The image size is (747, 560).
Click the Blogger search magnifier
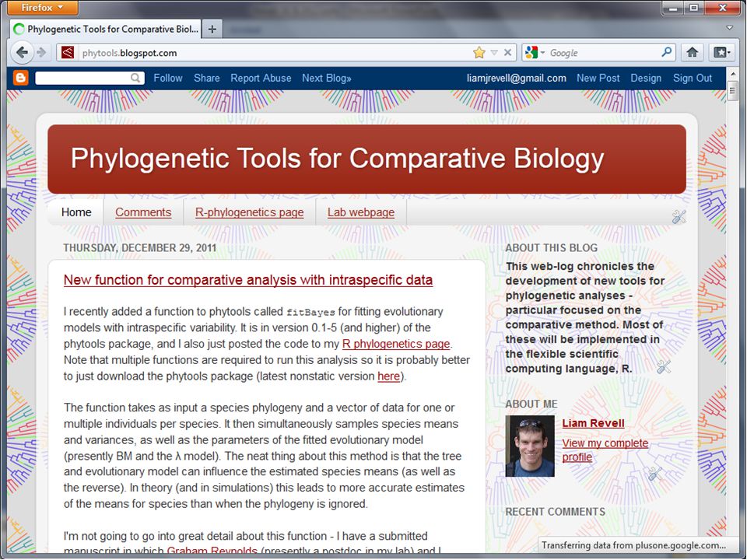[x=135, y=78]
